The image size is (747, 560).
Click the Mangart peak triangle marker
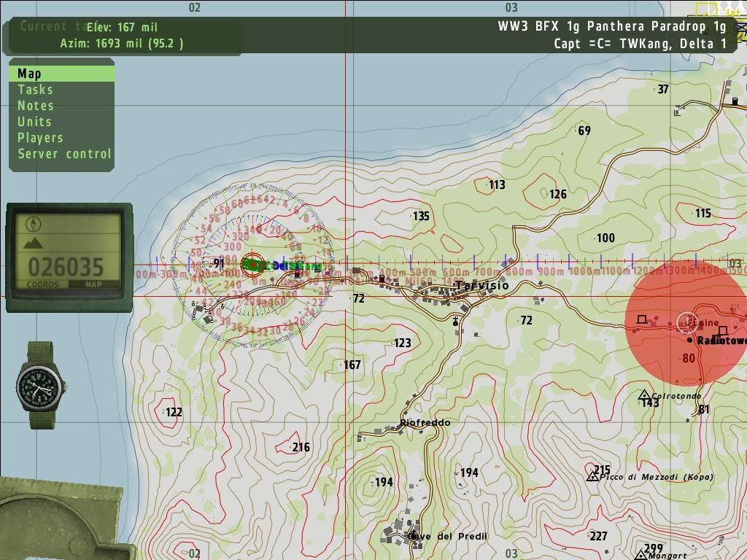click(640, 555)
